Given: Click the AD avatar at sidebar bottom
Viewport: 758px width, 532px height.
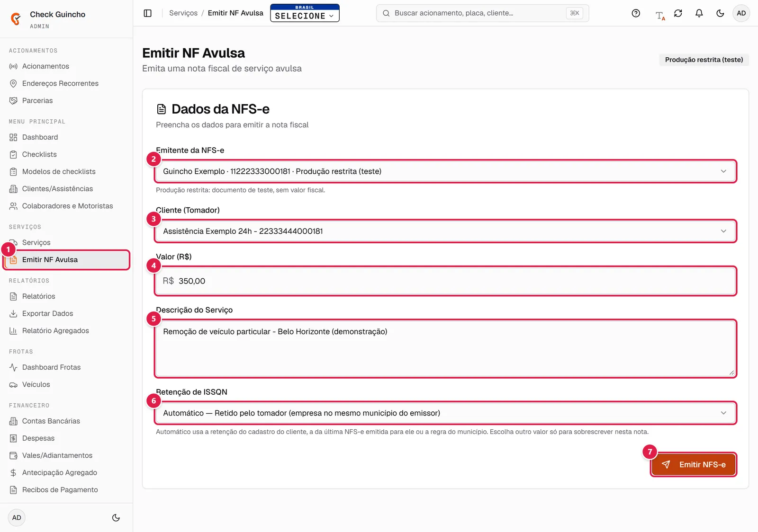Looking at the screenshot, I should [x=17, y=518].
